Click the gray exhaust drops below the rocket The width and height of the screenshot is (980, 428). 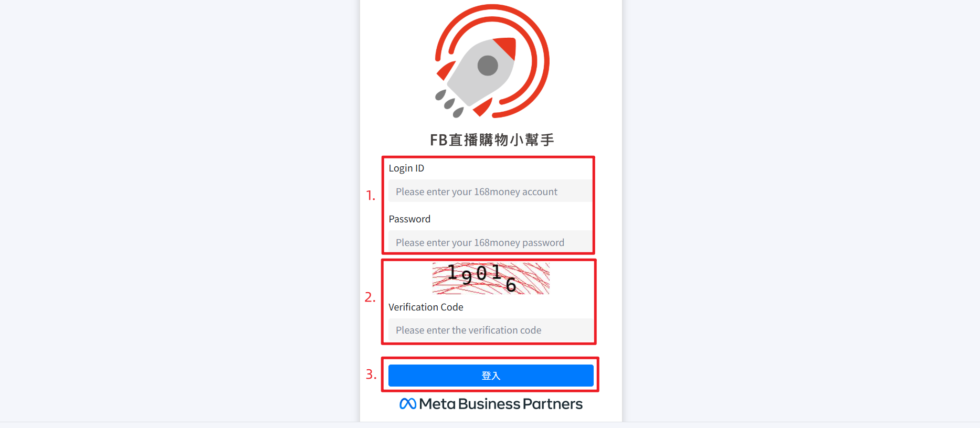[x=449, y=103]
